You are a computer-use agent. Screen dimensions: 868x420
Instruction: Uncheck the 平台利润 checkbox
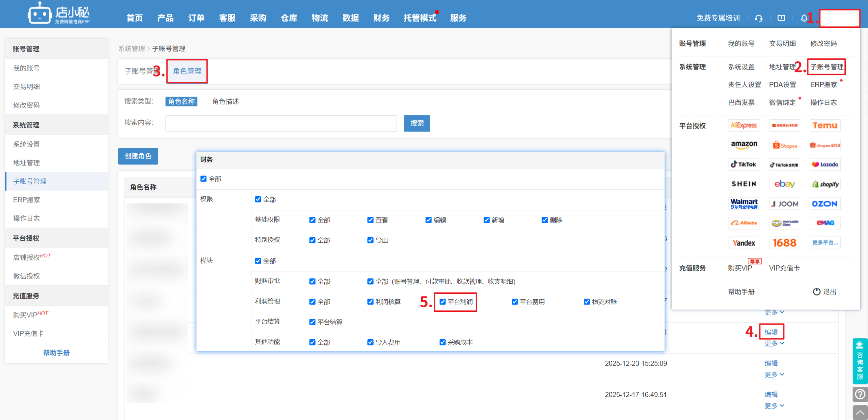click(442, 302)
